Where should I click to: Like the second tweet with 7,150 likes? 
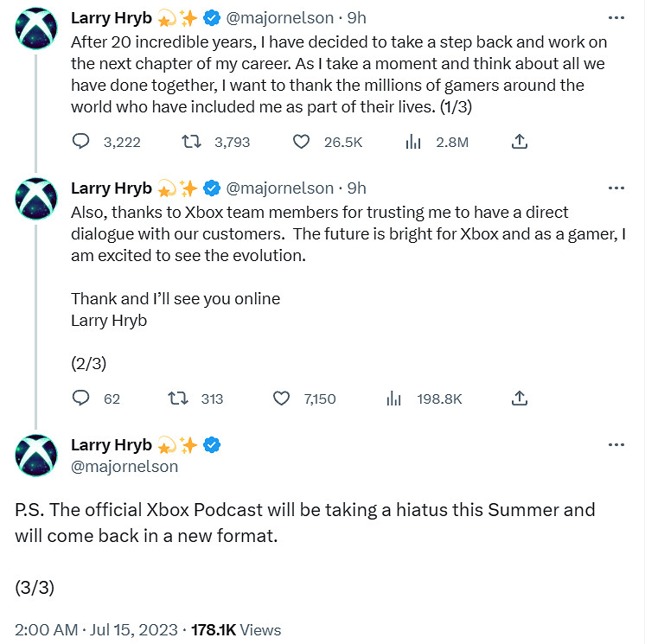click(x=281, y=399)
